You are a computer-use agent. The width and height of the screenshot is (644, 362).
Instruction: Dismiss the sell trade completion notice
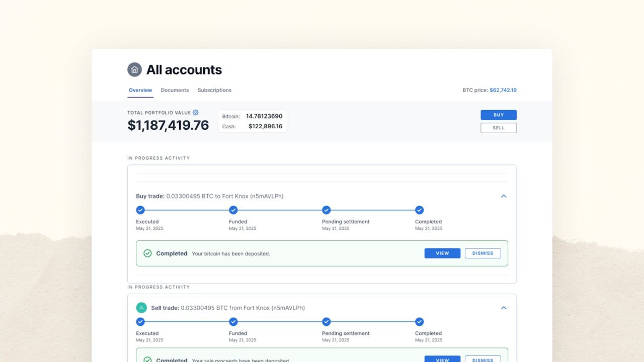(x=482, y=359)
